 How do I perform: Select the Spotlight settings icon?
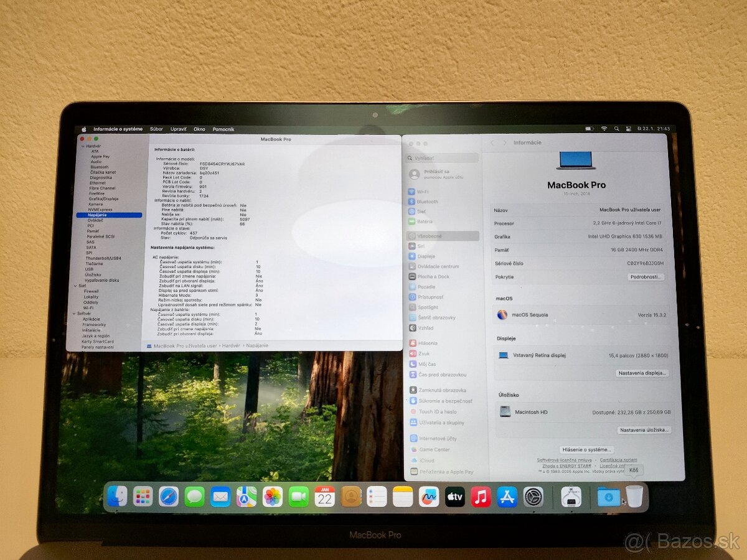click(x=413, y=307)
